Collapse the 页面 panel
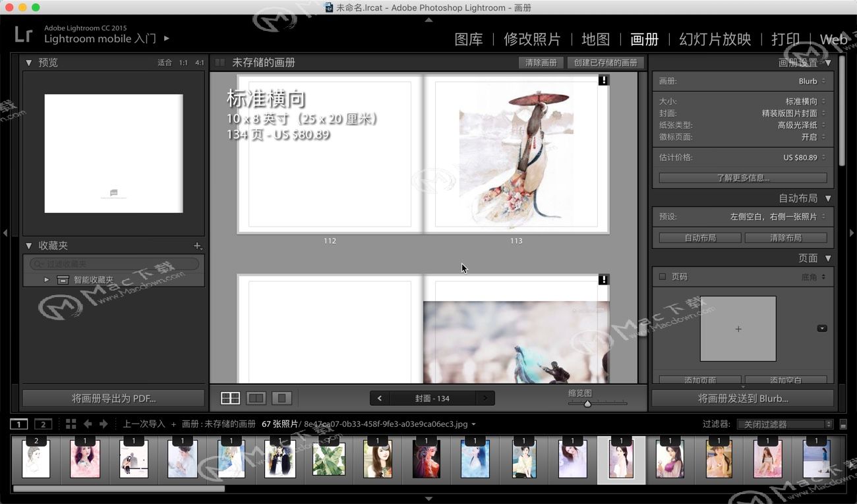This screenshot has width=857, height=504. coord(828,258)
